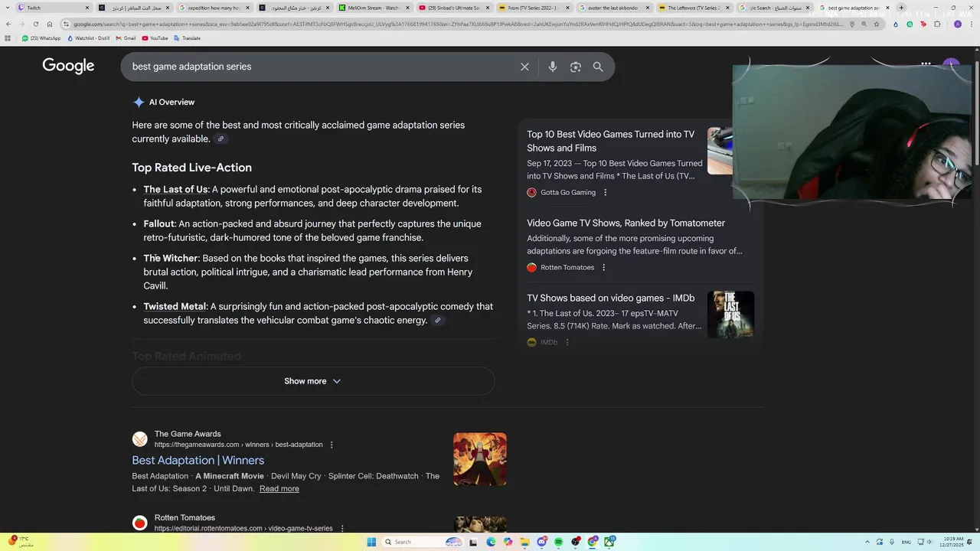Open Microsoft Edge from the taskbar
The height and width of the screenshot is (551, 980).
tap(491, 542)
